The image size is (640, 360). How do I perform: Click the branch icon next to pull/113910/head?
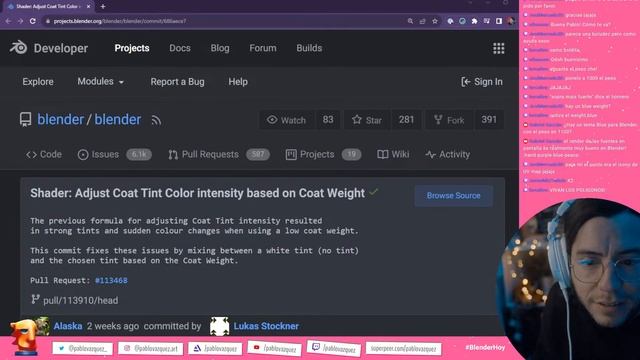point(35,300)
